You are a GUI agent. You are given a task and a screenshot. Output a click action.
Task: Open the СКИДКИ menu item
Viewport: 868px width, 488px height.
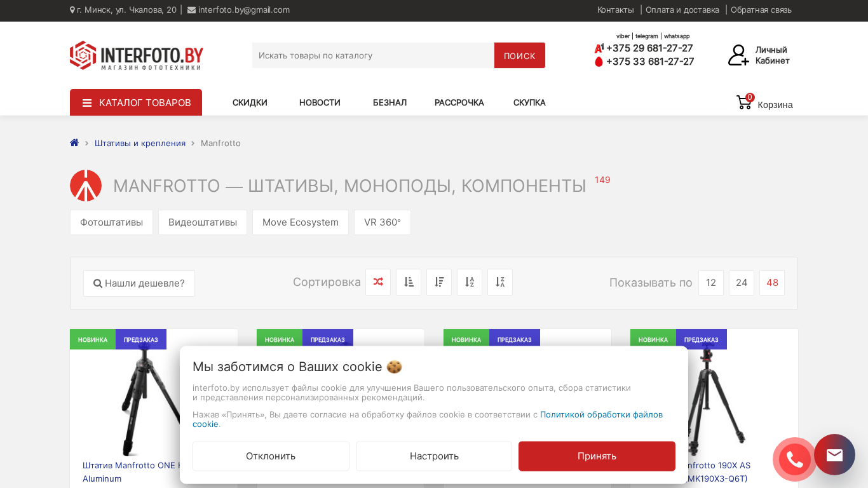250,102
